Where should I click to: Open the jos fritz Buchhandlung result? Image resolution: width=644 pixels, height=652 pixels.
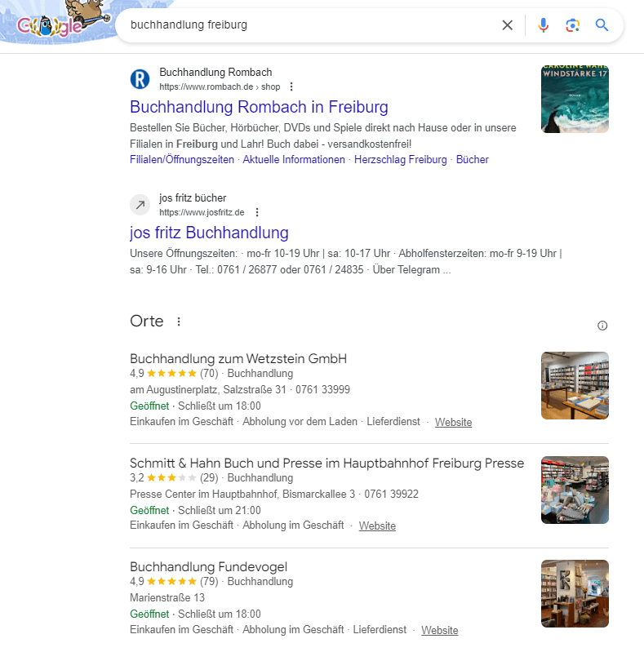[209, 233]
